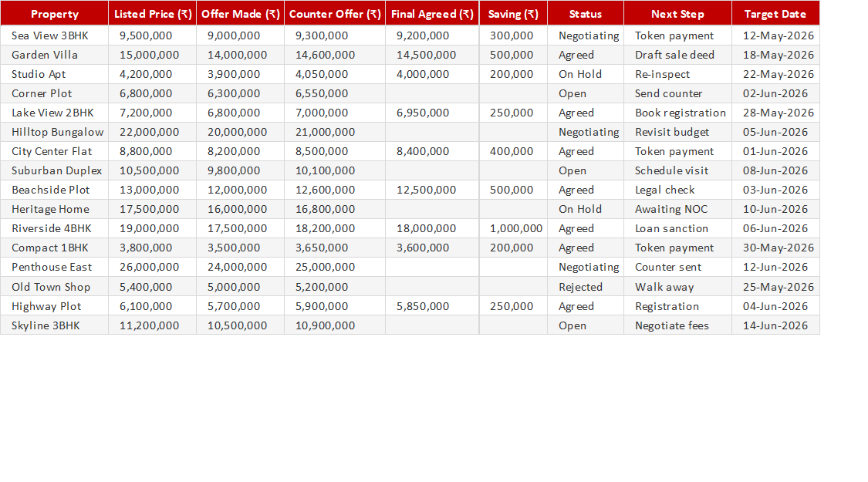Click the Loan sanction cell
868x482 pixels.
pyautogui.click(x=677, y=228)
